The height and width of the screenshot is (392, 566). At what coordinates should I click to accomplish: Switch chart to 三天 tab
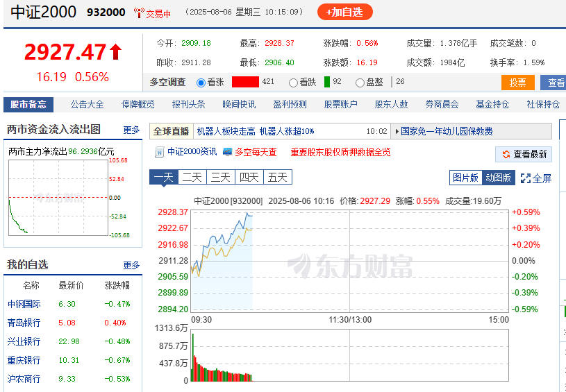click(x=221, y=178)
